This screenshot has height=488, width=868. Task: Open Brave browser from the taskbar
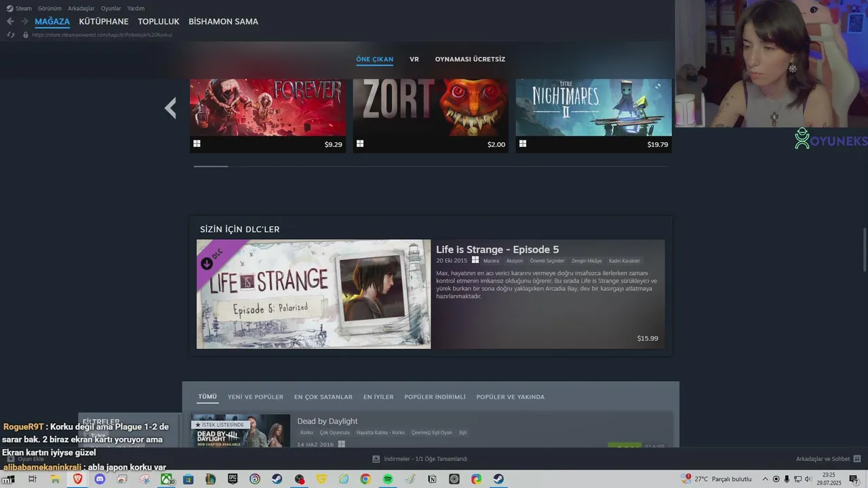tap(77, 479)
